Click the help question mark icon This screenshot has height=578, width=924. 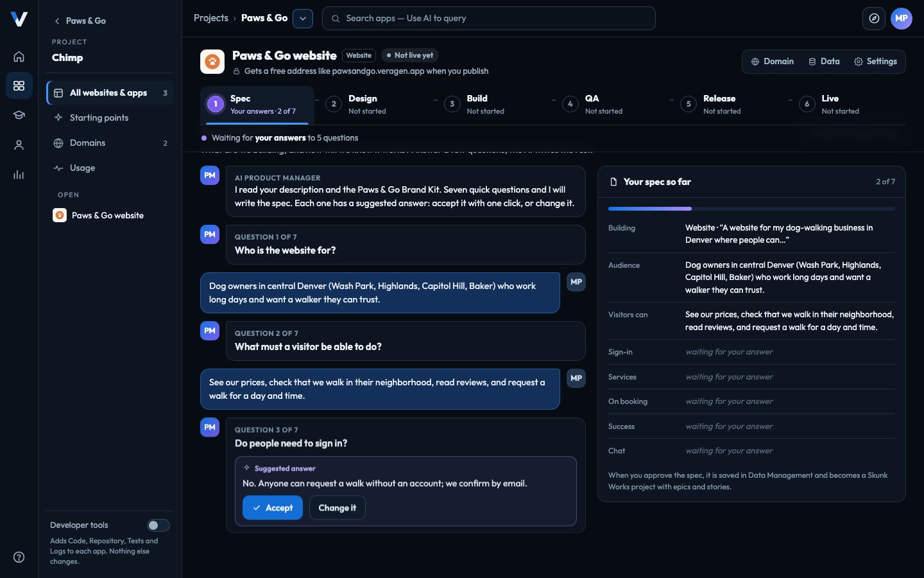click(x=19, y=557)
